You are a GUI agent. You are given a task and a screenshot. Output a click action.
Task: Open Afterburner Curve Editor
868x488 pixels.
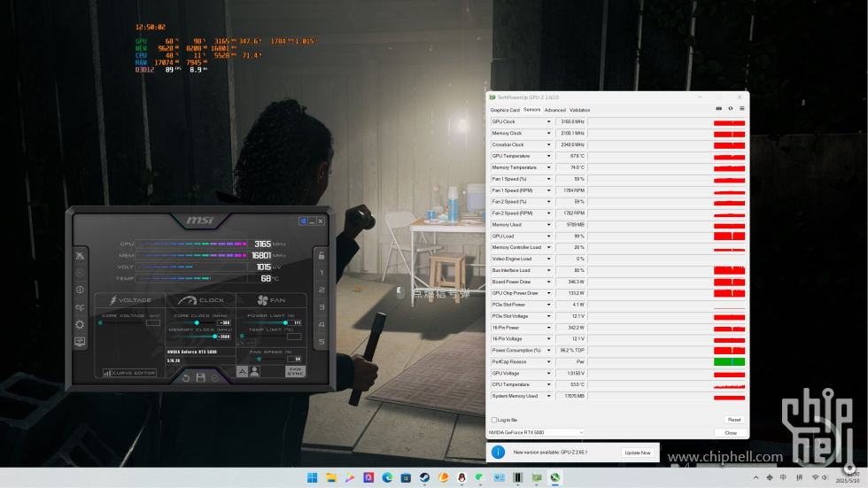coord(129,373)
